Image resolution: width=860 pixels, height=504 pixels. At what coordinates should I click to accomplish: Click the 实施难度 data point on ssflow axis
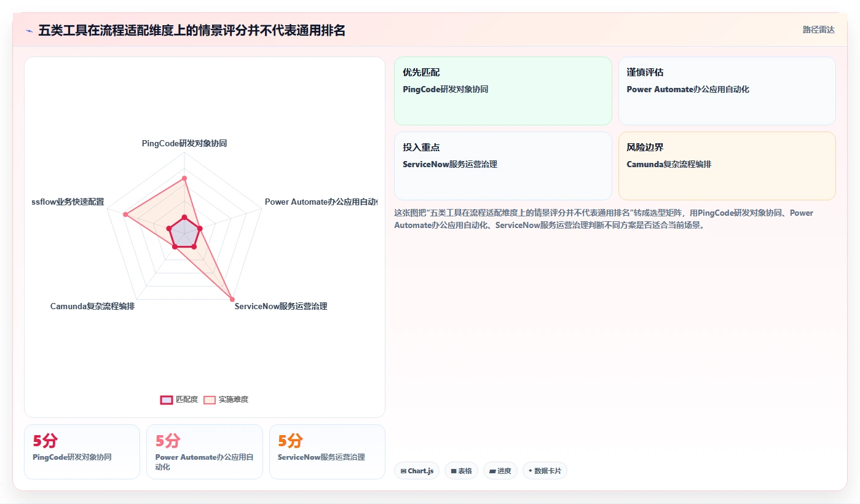(x=125, y=215)
